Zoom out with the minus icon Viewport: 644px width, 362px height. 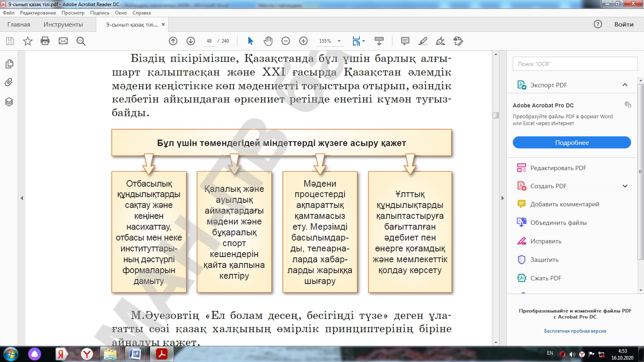[286, 41]
